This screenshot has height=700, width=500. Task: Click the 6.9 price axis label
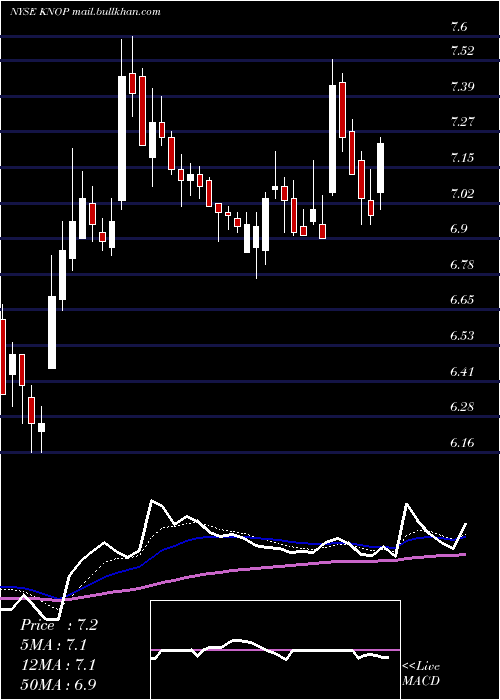click(458, 229)
